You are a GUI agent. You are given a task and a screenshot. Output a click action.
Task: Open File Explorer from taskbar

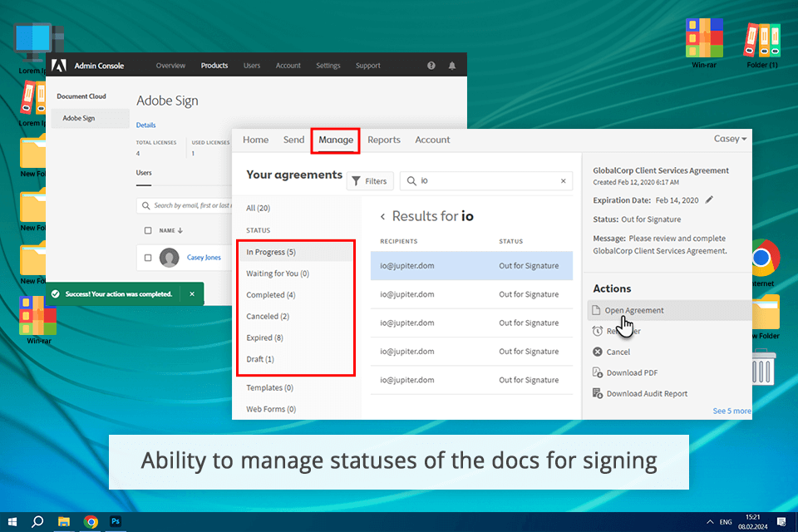click(x=64, y=522)
